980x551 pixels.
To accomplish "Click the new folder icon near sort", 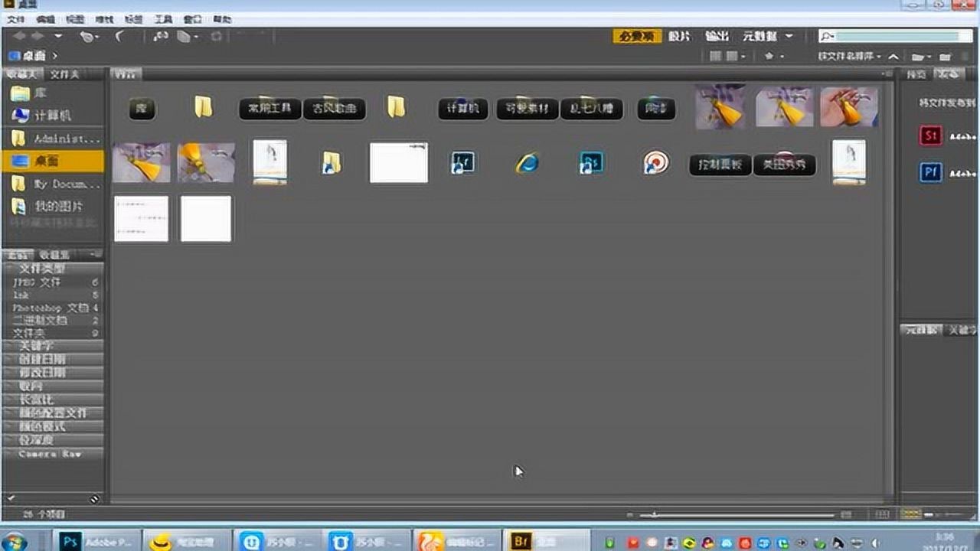I will 945,57.
